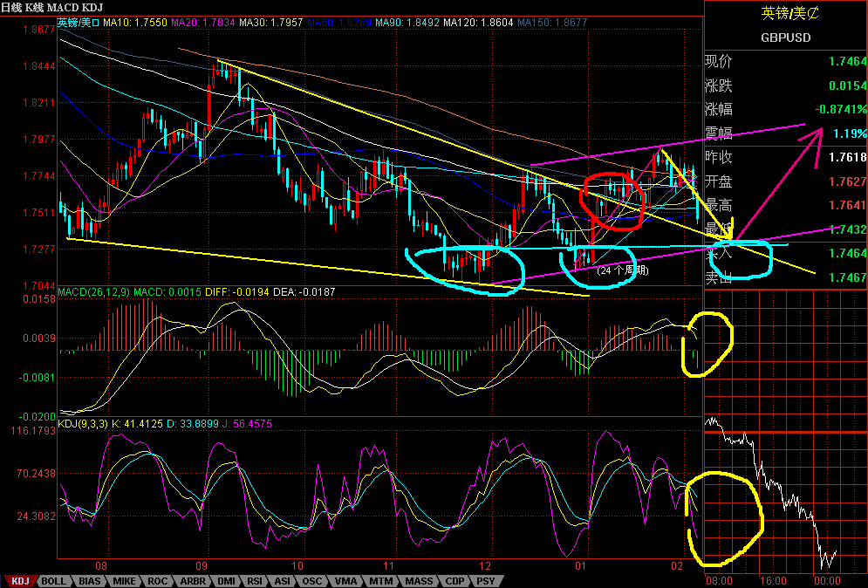Click the DEA: -0.0187 value
Screen dimensions: 868x588
coord(304,291)
